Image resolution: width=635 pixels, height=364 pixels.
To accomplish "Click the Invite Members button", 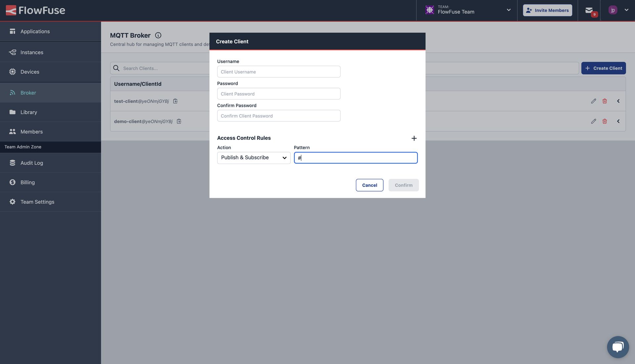I will point(547,10).
